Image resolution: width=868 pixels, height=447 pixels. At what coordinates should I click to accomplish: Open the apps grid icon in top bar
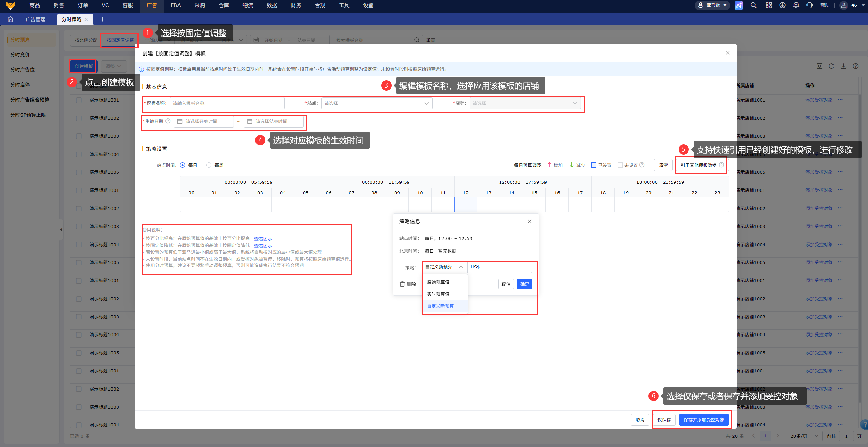point(769,5)
